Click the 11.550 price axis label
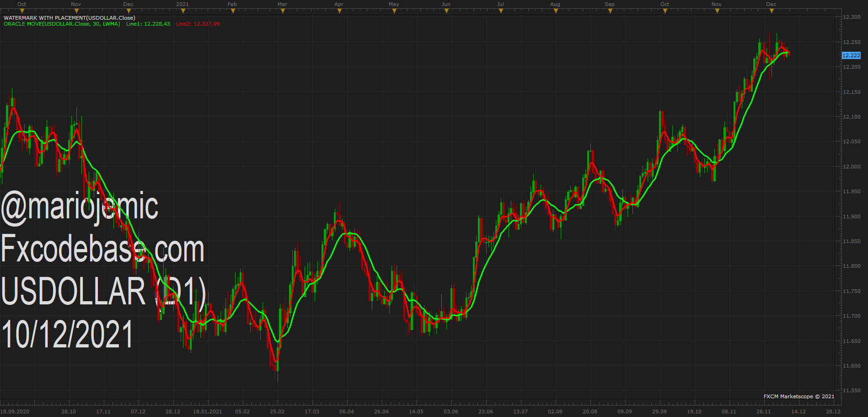Viewport: 868px width, 417px height. point(852,390)
